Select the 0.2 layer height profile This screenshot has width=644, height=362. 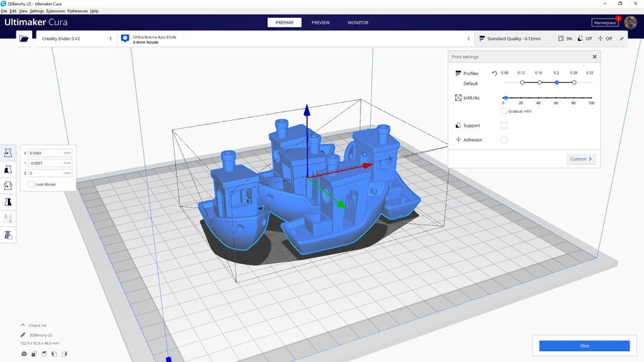(x=557, y=82)
